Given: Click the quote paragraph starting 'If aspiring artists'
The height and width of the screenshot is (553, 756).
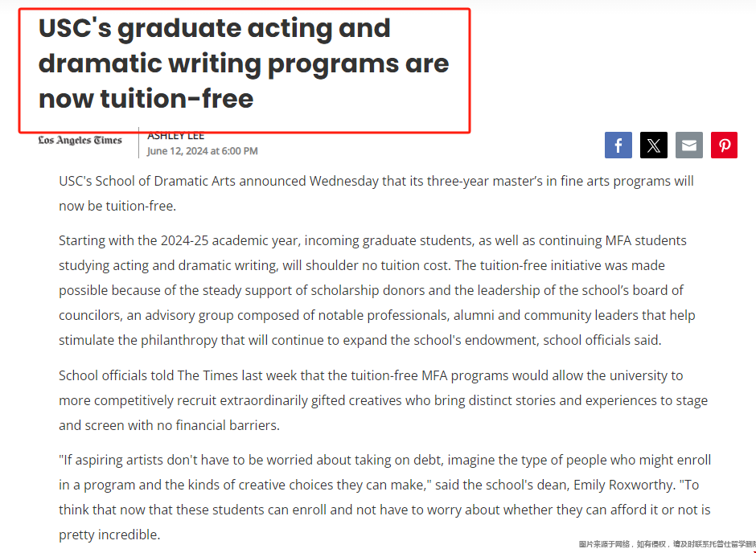Looking at the screenshot, I should [x=384, y=497].
